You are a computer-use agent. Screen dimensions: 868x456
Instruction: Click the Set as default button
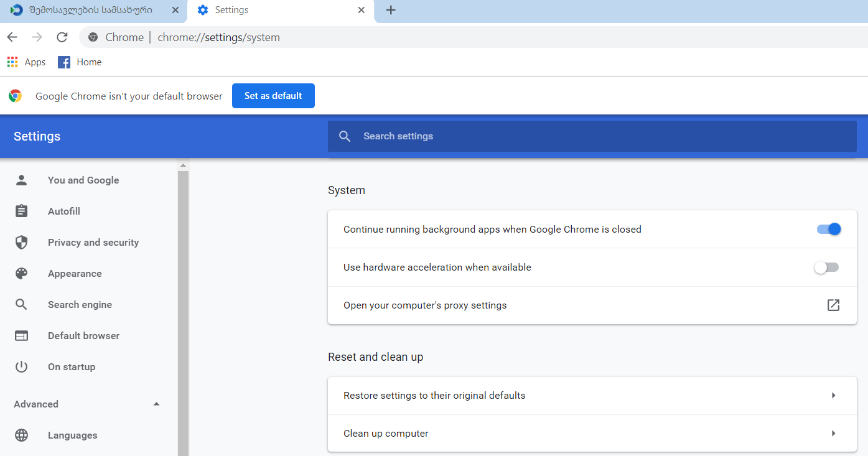273,96
